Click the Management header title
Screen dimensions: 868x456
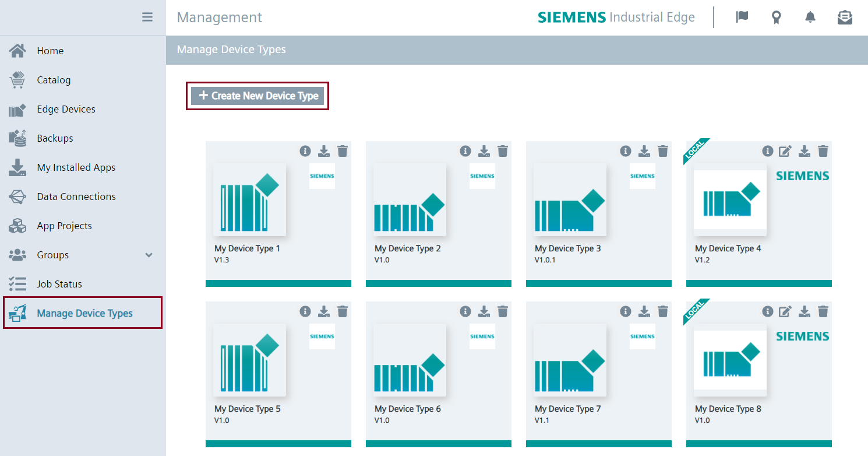click(220, 17)
